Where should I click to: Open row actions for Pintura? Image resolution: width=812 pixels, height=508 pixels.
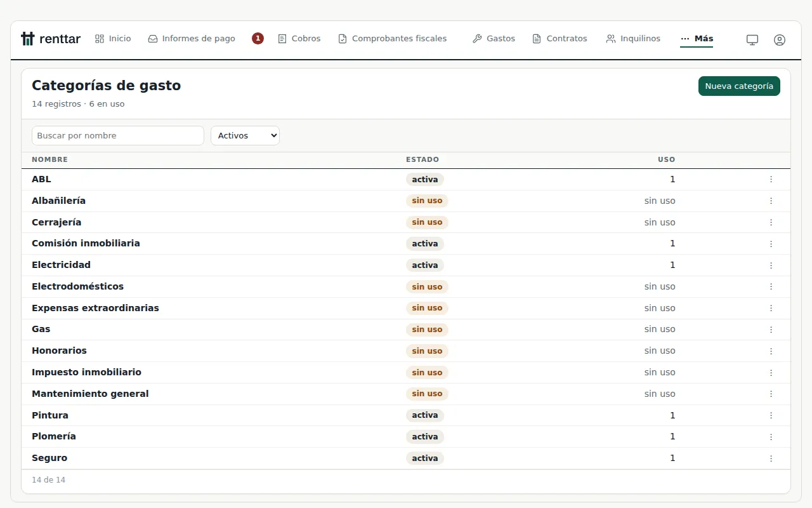point(771,415)
